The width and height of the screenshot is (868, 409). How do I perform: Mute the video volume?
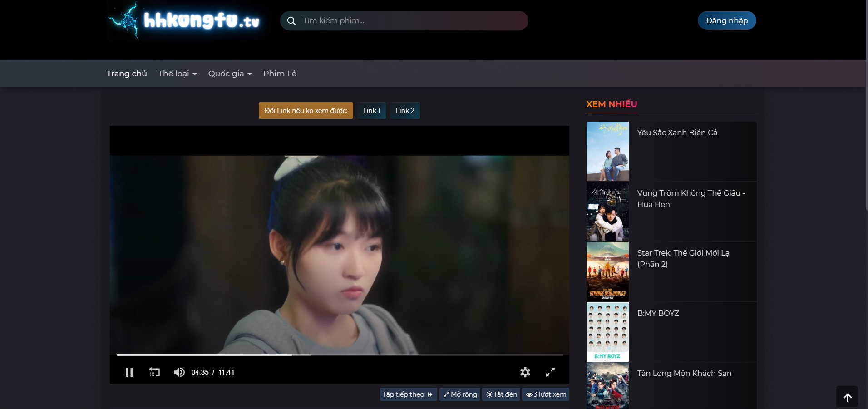[x=179, y=372]
